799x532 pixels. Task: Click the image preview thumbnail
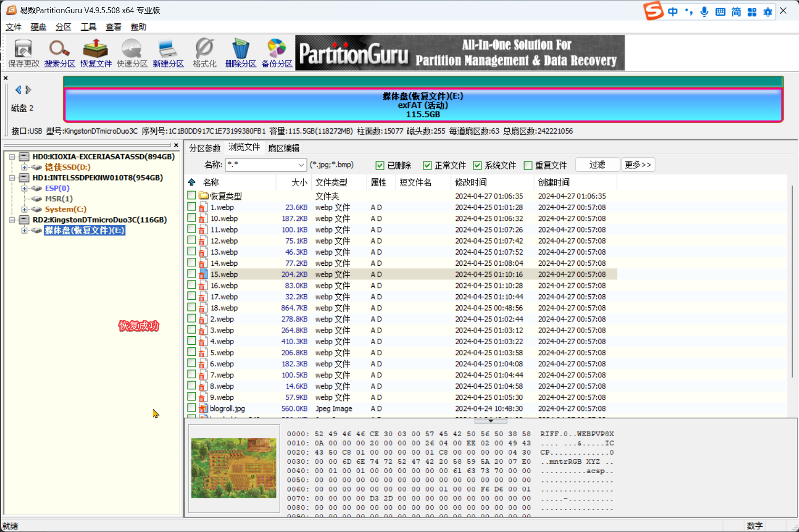[233, 468]
